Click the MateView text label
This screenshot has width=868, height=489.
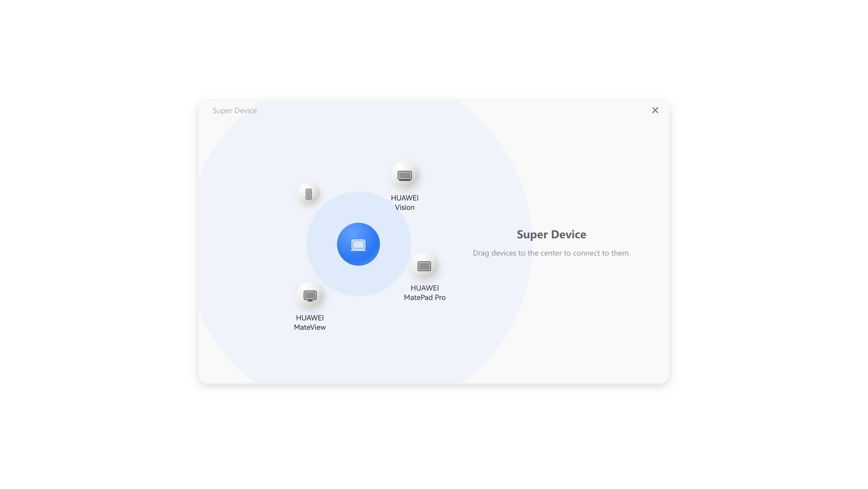coord(310,327)
